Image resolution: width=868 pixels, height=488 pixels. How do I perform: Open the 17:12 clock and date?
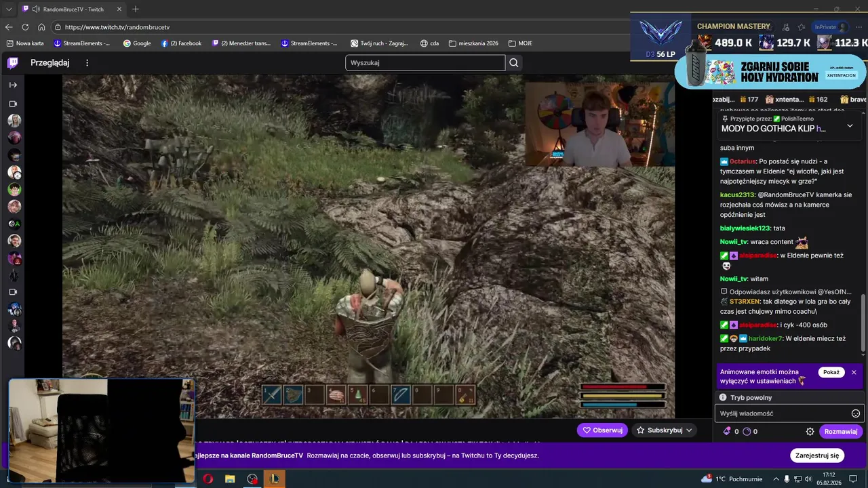click(829, 479)
